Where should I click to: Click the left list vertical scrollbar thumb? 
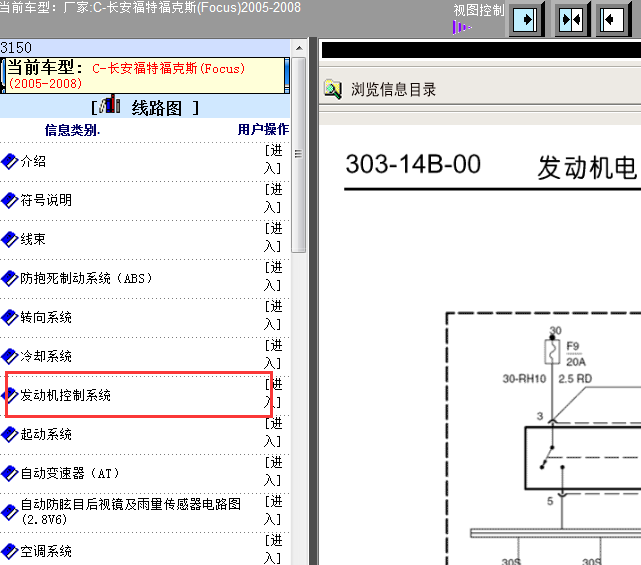pyautogui.click(x=299, y=155)
